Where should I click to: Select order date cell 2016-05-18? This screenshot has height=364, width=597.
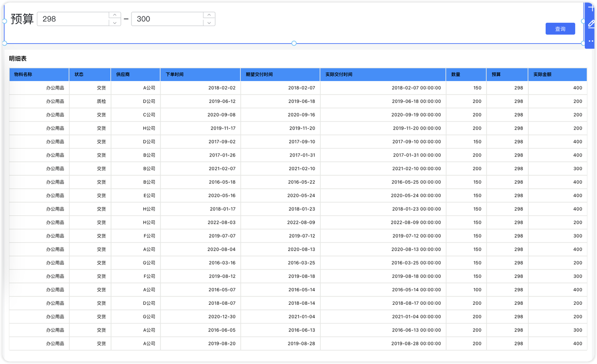pyautogui.click(x=201, y=182)
